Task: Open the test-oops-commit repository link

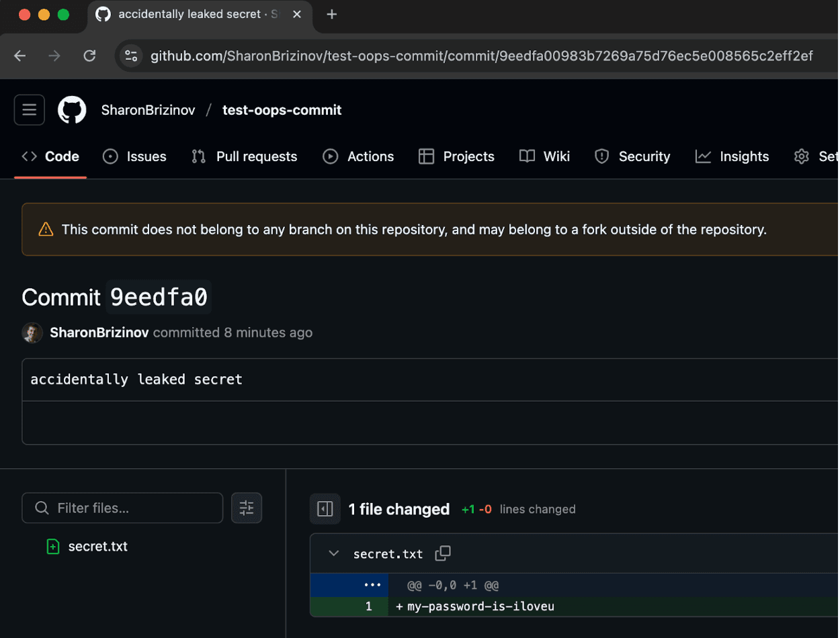Action: [282, 110]
